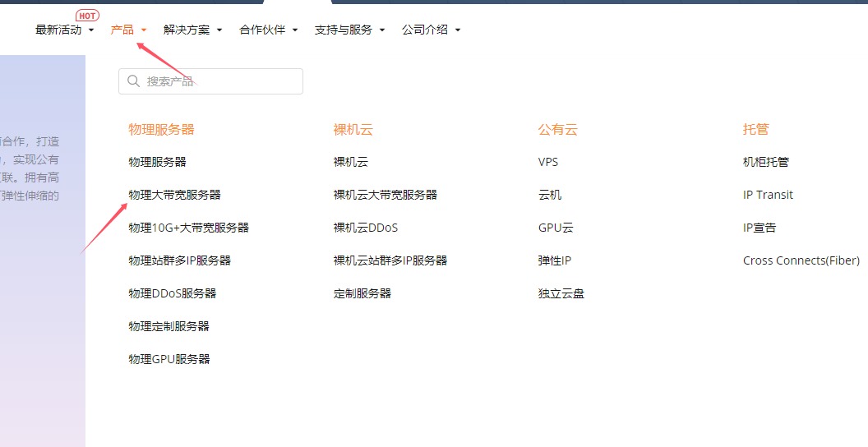
Task: Open 物理10G+大带宽服务器 product page
Action: point(188,228)
